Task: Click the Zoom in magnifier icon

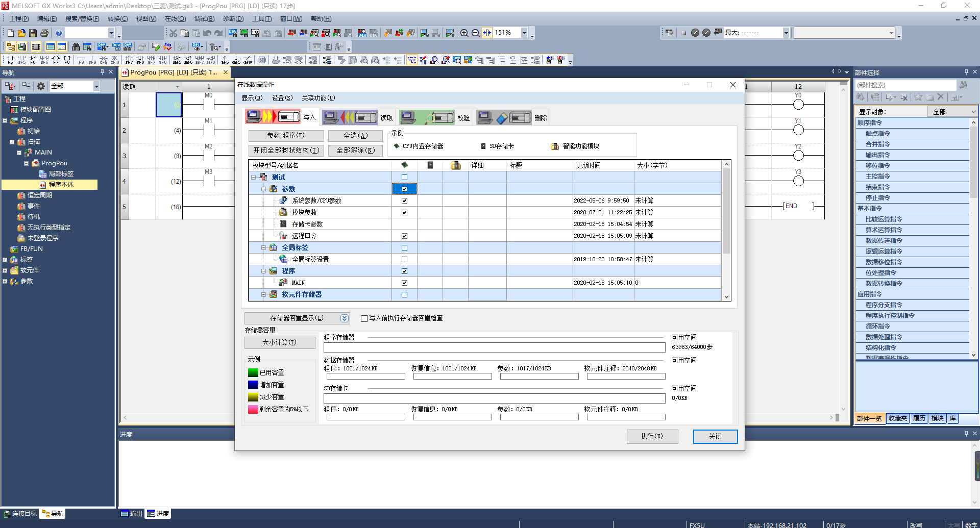Action: [x=464, y=33]
